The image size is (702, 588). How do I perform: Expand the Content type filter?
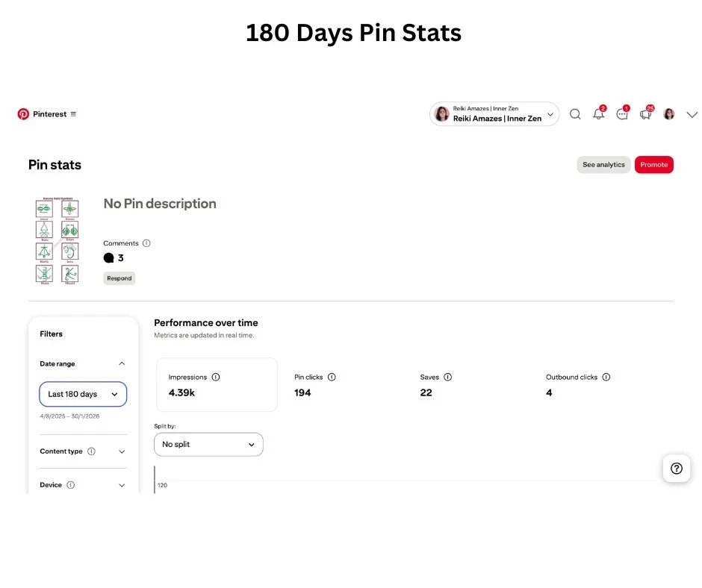(122, 451)
